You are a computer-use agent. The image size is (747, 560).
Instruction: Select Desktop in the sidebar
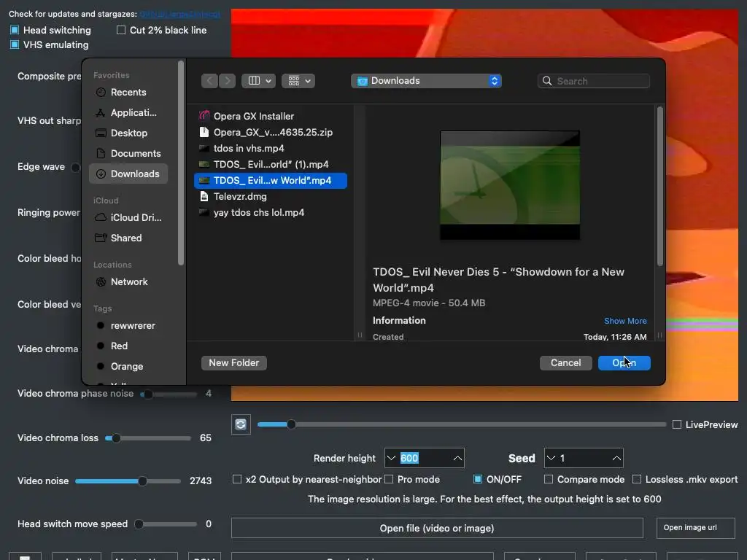click(x=128, y=133)
